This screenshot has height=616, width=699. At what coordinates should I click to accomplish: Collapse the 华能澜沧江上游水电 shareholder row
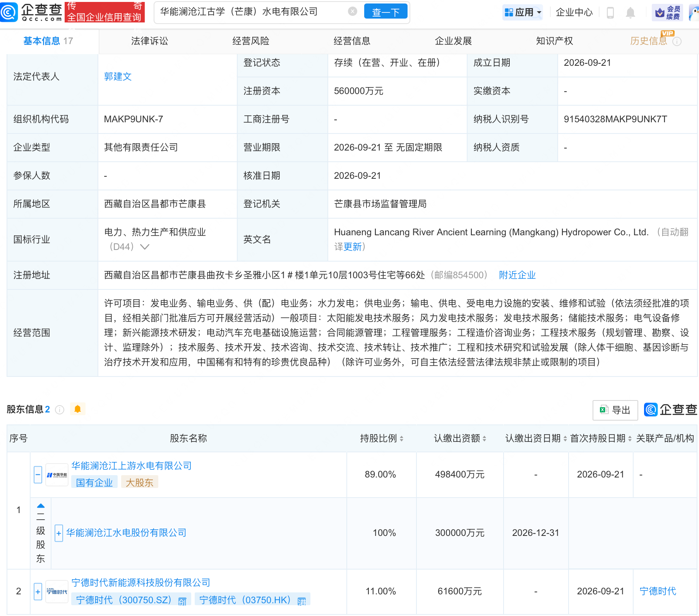(x=38, y=474)
